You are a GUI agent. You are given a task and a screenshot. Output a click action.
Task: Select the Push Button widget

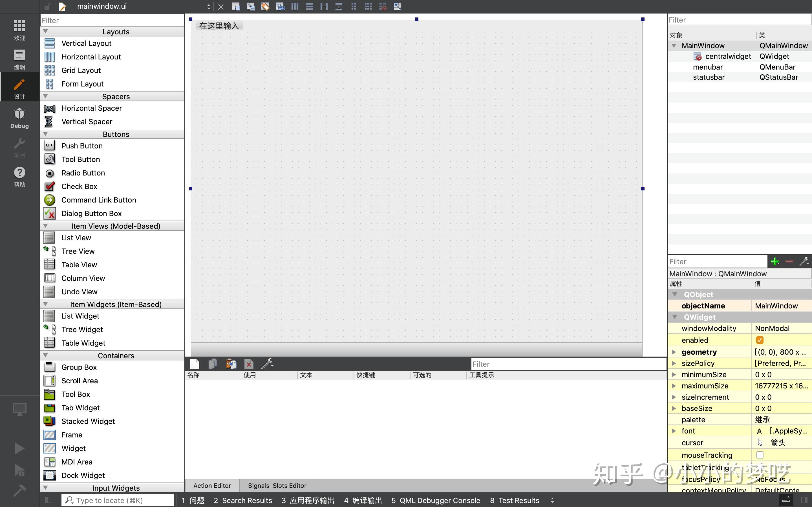tap(82, 146)
